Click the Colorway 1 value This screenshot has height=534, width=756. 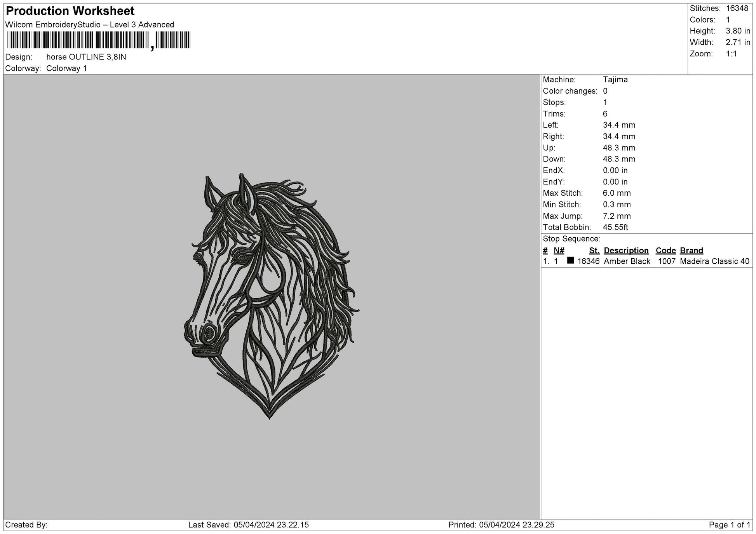[66, 68]
